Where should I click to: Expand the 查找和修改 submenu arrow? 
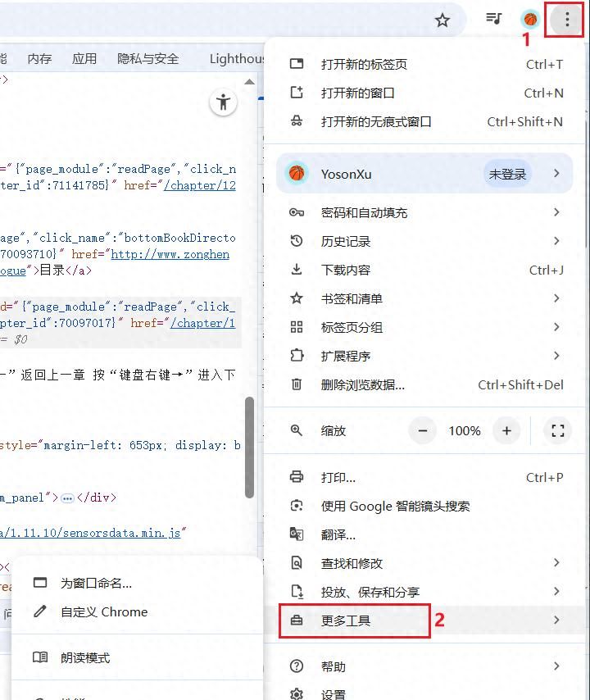(x=556, y=562)
